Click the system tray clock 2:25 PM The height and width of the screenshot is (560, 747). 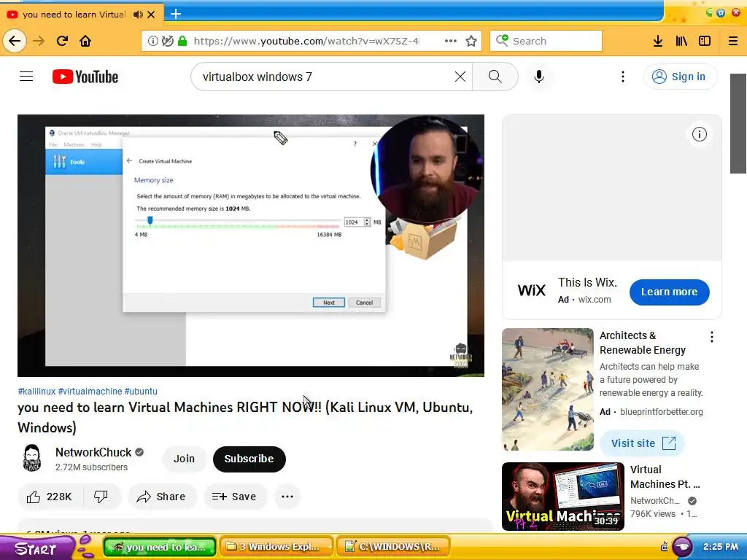(x=720, y=547)
